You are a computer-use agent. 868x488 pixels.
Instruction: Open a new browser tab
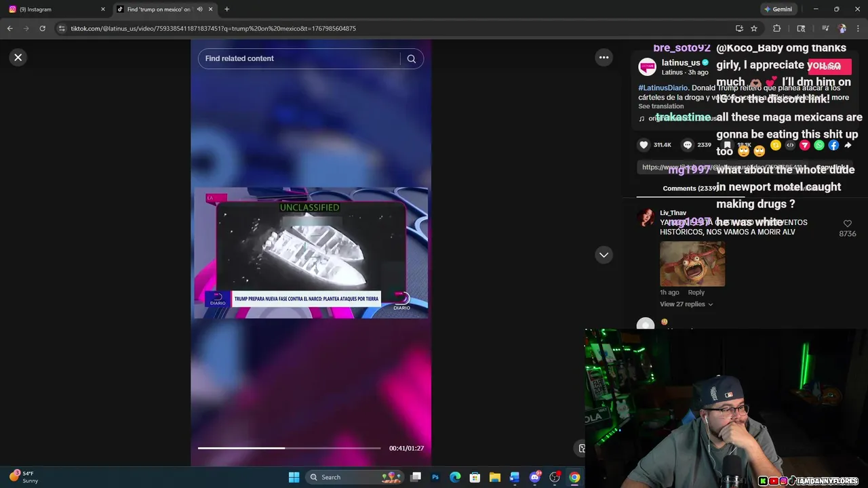(226, 9)
